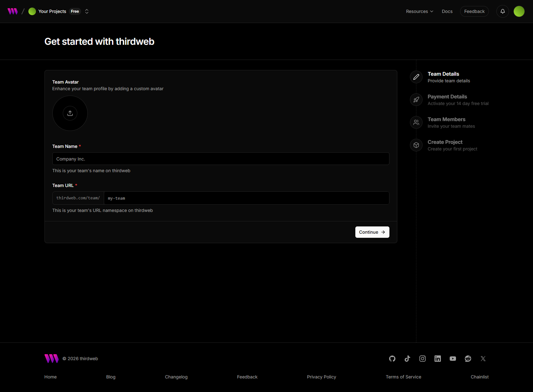Open the YouTube social icon
The height and width of the screenshot is (392, 533).
click(x=453, y=359)
